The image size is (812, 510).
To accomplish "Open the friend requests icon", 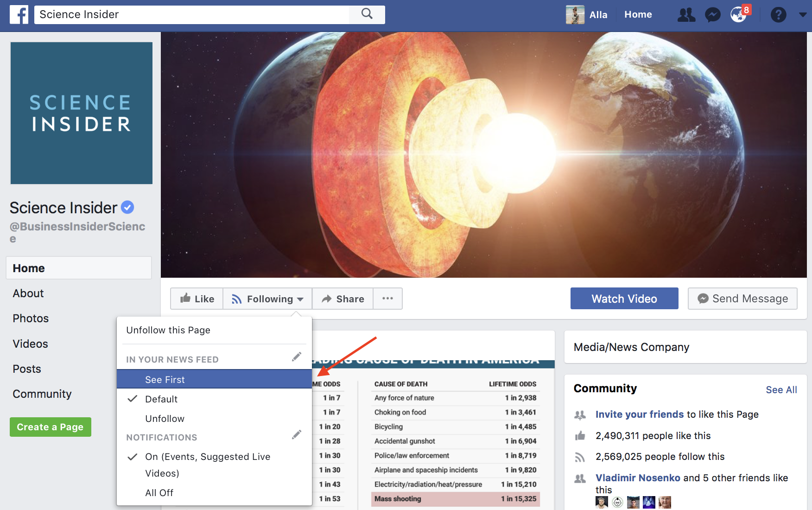I will tap(686, 15).
